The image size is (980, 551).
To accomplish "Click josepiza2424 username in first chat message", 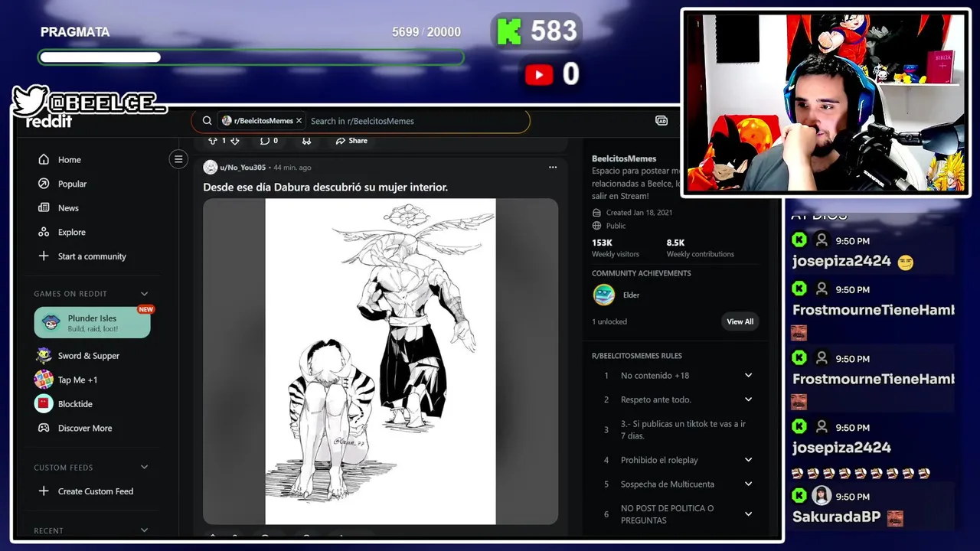I will pyautogui.click(x=841, y=261).
